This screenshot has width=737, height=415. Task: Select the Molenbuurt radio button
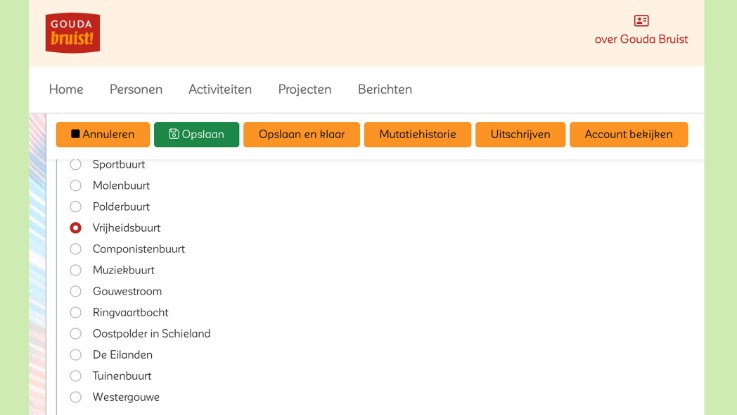[75, 185]
